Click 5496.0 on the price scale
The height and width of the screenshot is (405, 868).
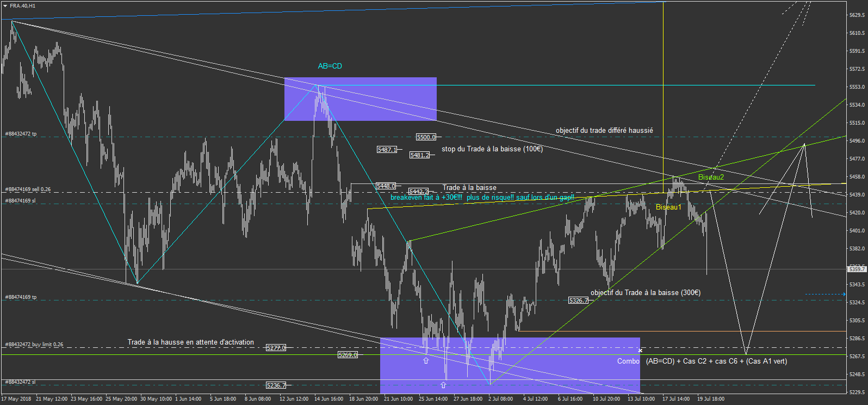point(857,141)
